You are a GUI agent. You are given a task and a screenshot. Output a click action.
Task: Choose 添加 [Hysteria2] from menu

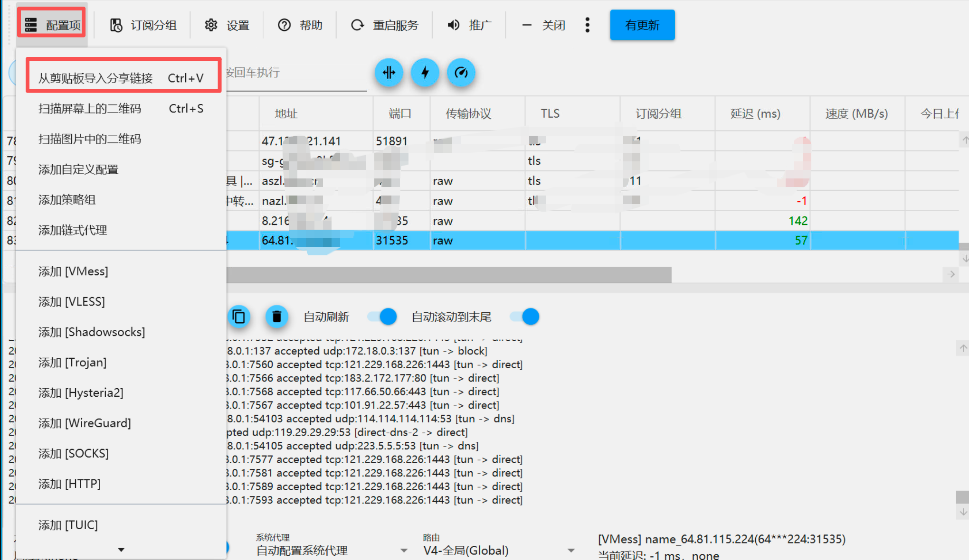pos(121,393)
